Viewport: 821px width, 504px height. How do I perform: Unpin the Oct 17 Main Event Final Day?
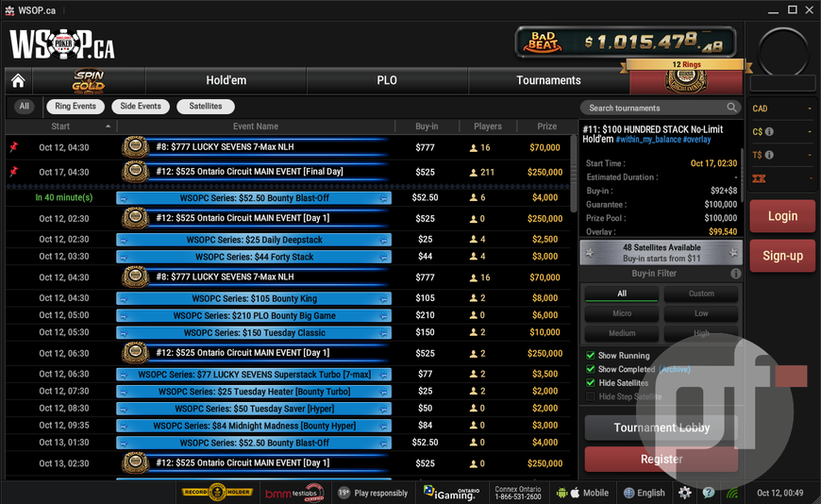(14, 172)
